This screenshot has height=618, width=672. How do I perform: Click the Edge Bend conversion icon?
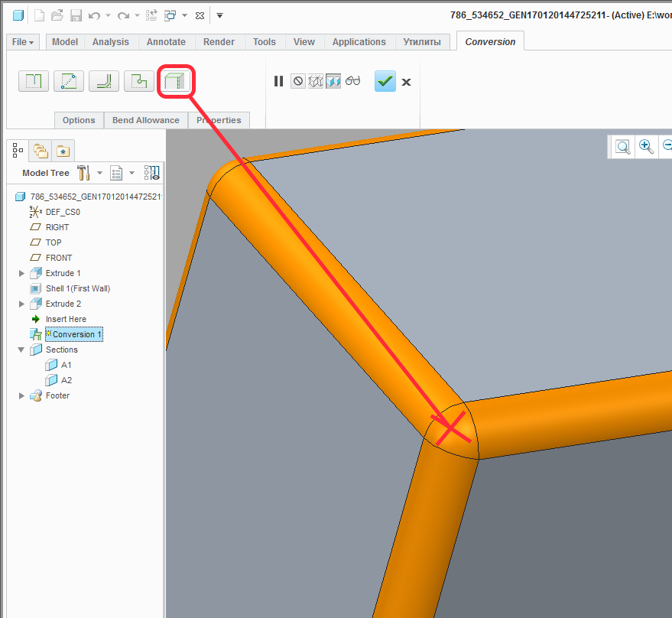103,81
